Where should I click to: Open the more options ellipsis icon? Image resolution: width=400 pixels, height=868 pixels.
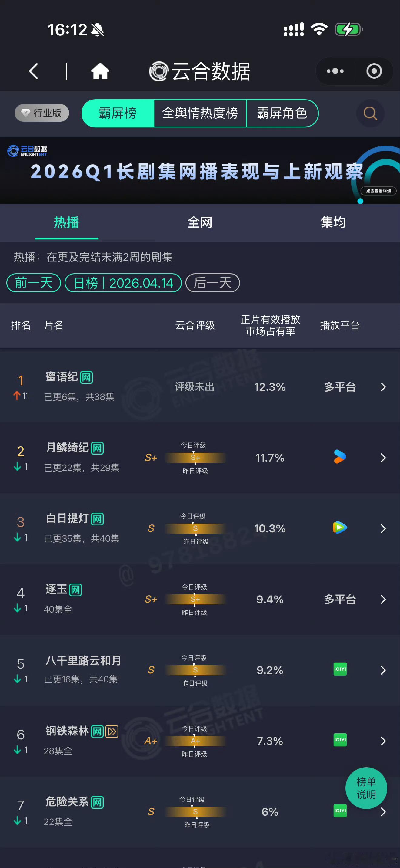pos(335,71)
